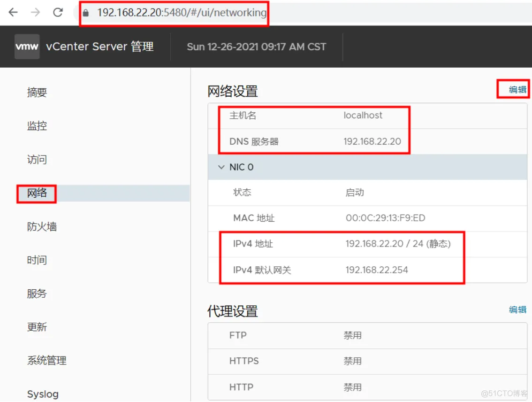Image resolution: width=532 pixels, height=402 pixels.
Task: Open the 防火墙 menu item
Action: click(x=42, y=226)
